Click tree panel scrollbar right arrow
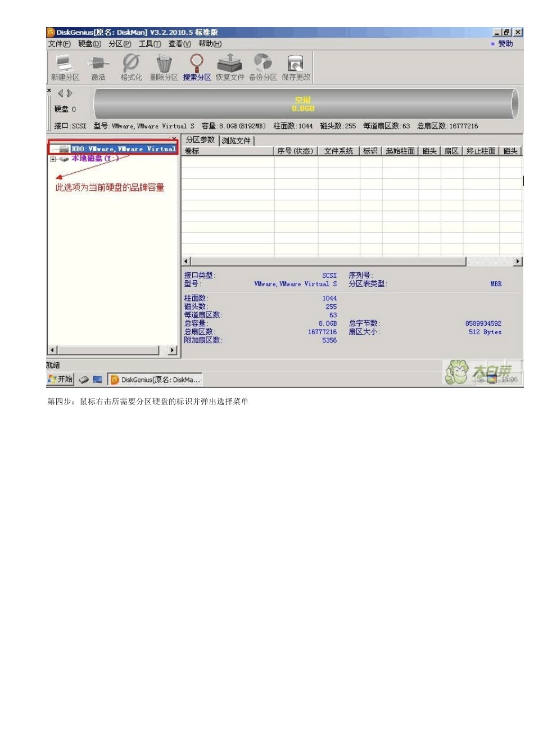The height and width of the screenshot is (756, 534). point(172,350)
